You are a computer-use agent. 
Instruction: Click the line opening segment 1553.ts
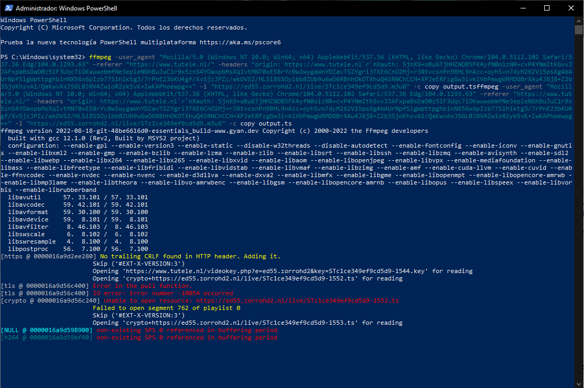pos(248,323)
